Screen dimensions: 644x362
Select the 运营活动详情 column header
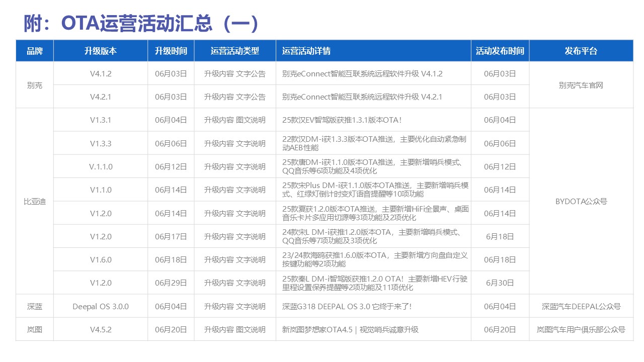[x=374, y=51]
